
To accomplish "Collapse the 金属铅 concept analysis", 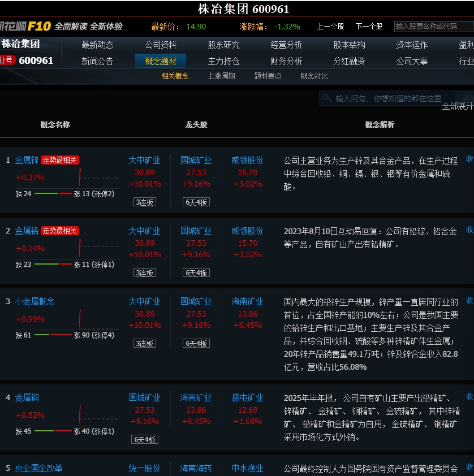I will [469, 230].
